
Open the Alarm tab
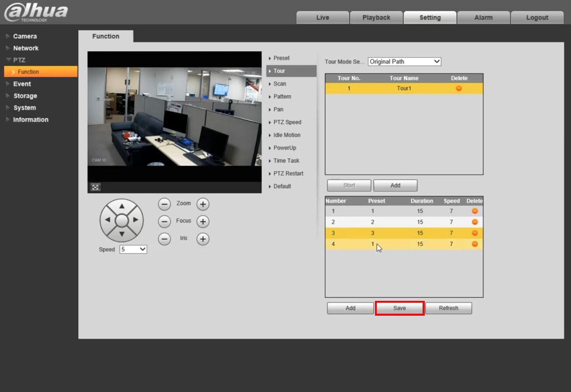[x=483, y=17]
